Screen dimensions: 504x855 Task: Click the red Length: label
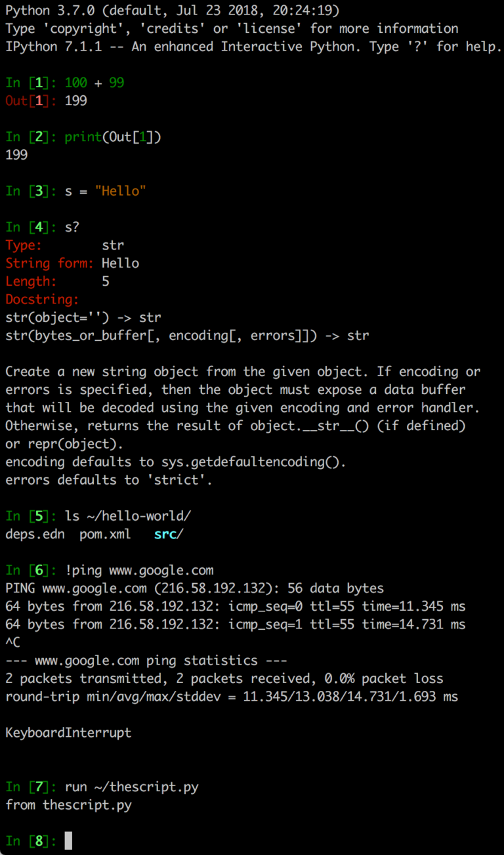(31, 281)
